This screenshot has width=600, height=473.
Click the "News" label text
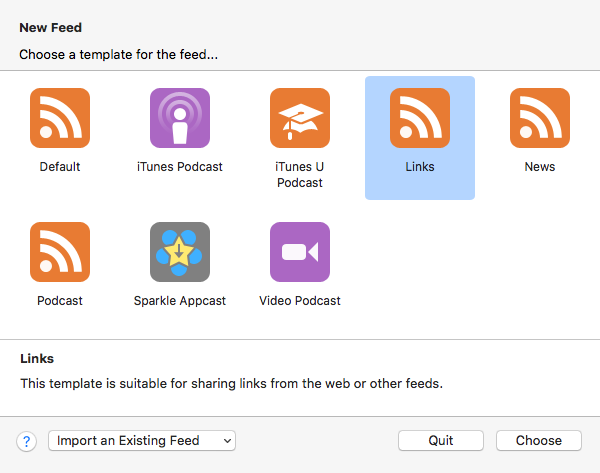tap(540, 167)
